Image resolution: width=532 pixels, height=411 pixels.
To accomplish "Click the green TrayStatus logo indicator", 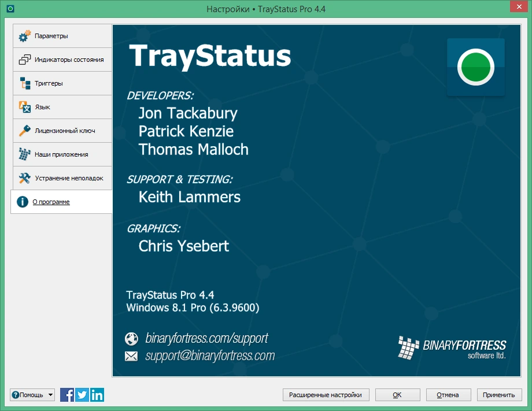I will [476, 67].
